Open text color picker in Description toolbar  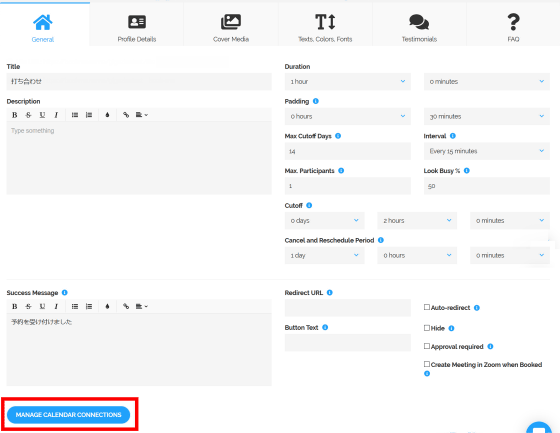(x=107, y=115)
